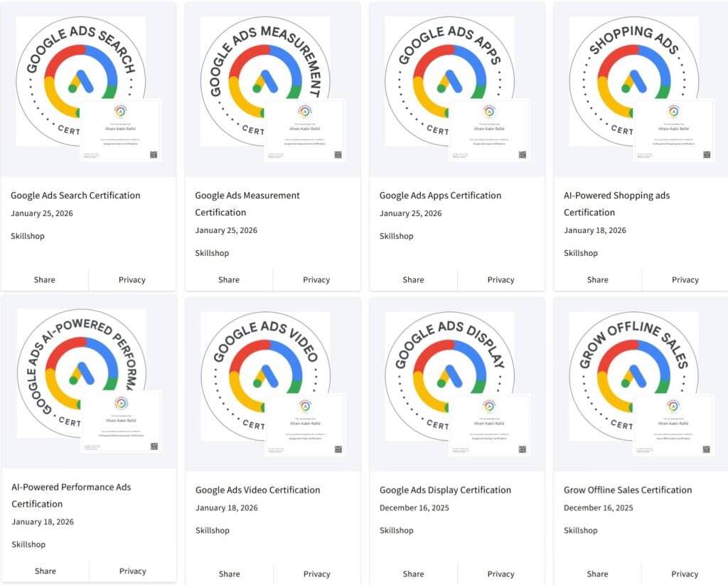Image resolution: width=728 pixels, height=585 pixels.
Task: Share the Google Ads Video Certification
Action: pyautogui.click(x=230, y=574)
